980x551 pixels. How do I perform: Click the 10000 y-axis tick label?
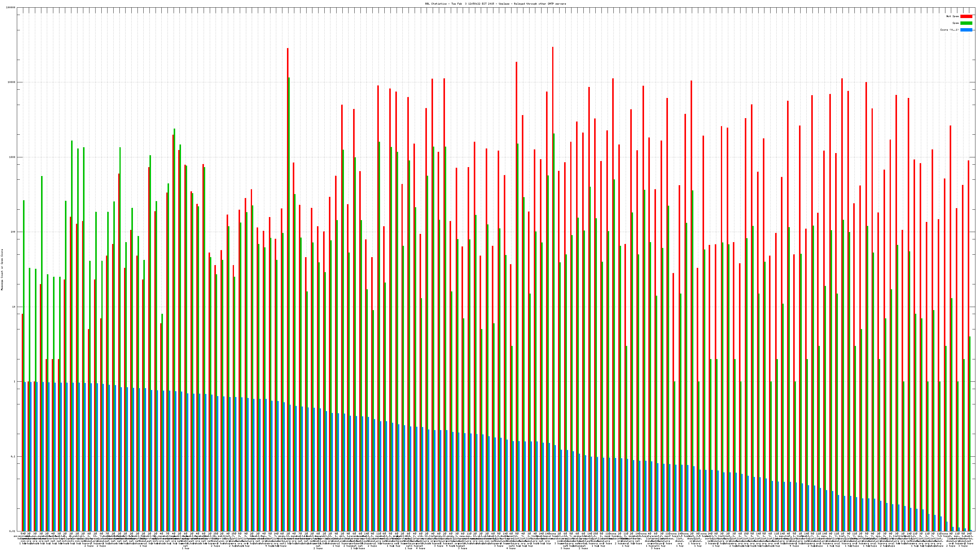tap(12, 83)
